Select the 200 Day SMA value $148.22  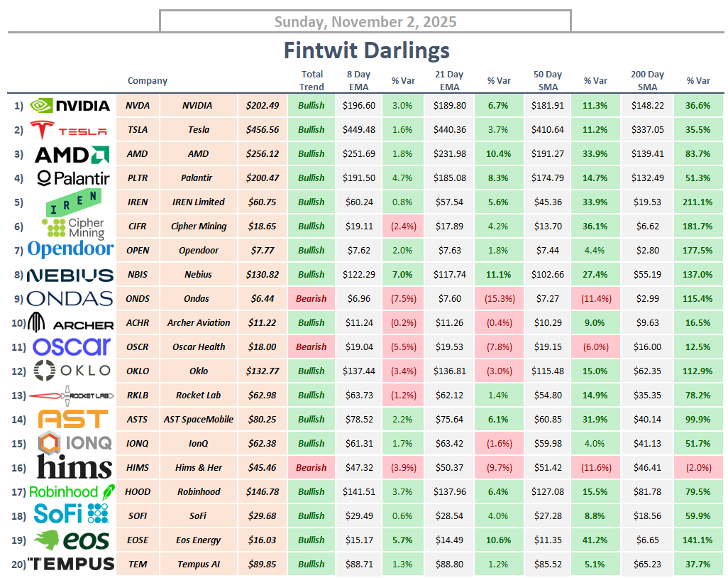(647, 106)
